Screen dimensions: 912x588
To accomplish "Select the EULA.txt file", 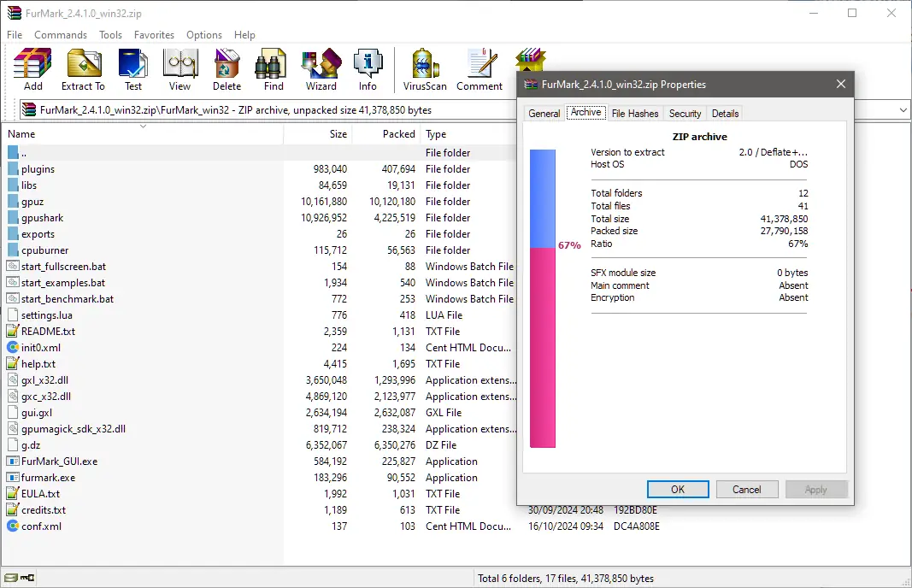I will click(x=259, y=494).
